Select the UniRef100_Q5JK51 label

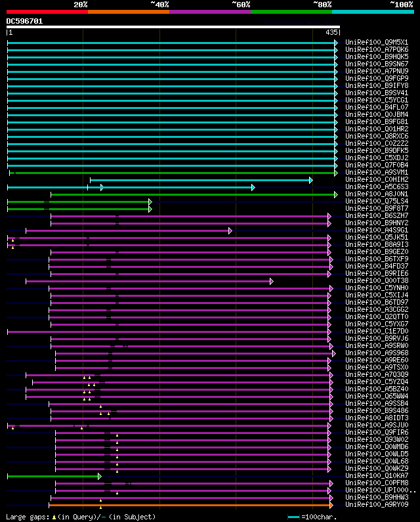click(x=377, y=238)
